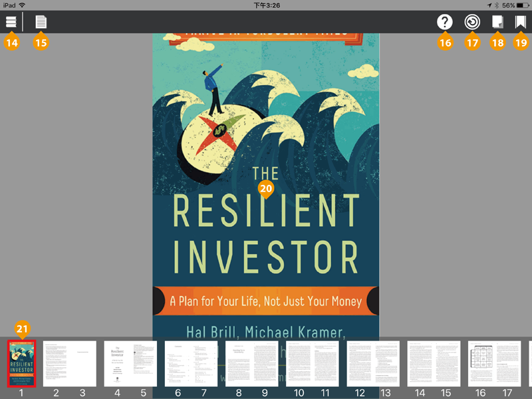
Task: Tap the Wi-Fi icon in status bar
Action: [22, 5]
